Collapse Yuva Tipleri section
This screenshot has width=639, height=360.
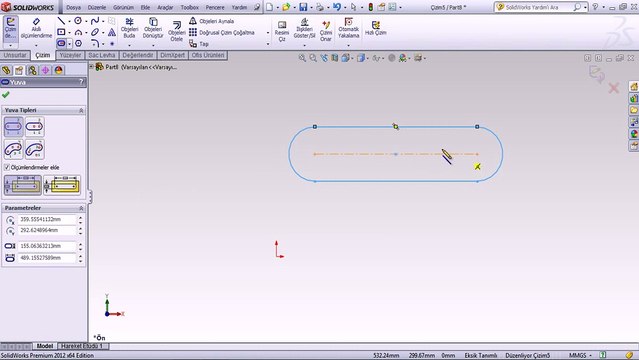[x=81, y=110]
